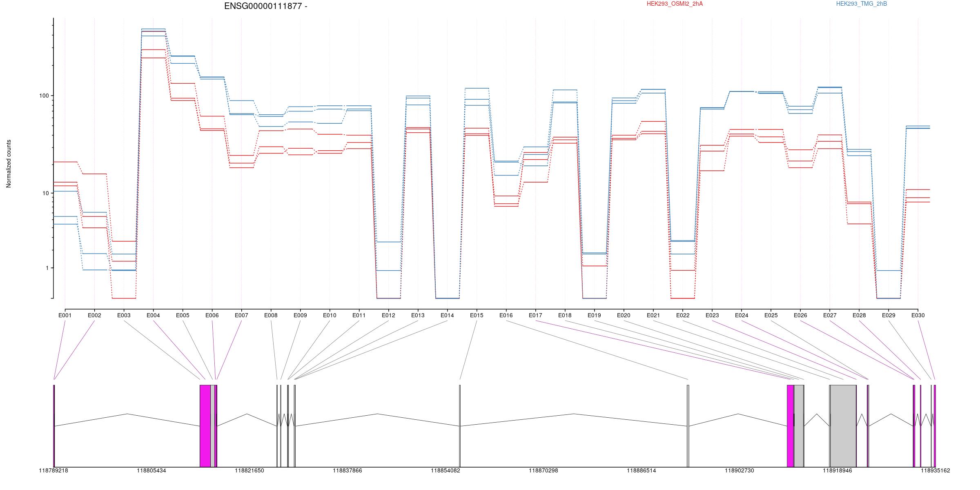The width and height of the screenshot is (980, 490).
Task: Select the HEK293_TMG_2hB legend label
Action: tap(862, 4)
